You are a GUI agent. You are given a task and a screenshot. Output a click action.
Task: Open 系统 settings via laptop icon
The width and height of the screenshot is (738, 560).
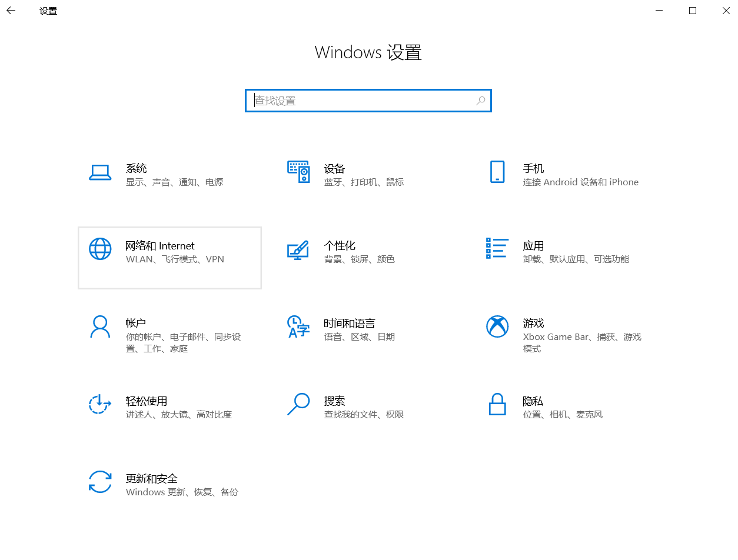[x=100, y=172]
